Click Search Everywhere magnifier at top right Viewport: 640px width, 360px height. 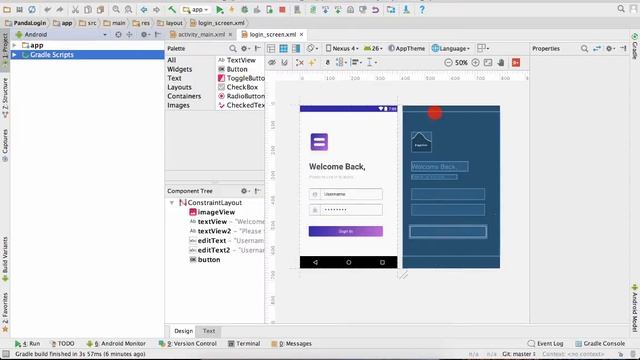pyautogui.click(x=621, y=9)
